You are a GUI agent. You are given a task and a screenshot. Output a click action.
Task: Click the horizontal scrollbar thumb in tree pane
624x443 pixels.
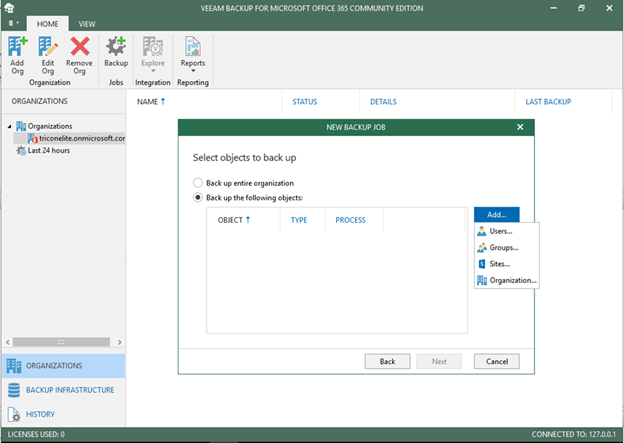[61, 342]
